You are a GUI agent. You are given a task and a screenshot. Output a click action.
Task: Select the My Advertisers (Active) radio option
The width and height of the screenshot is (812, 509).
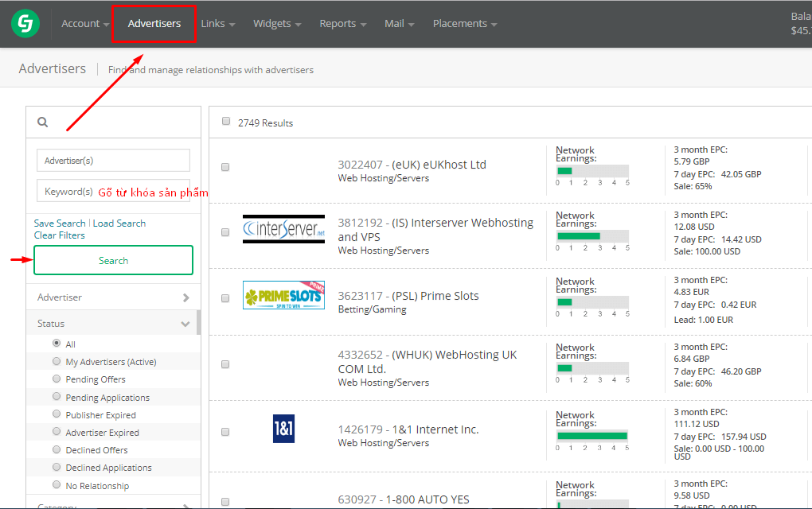point(57,361)
